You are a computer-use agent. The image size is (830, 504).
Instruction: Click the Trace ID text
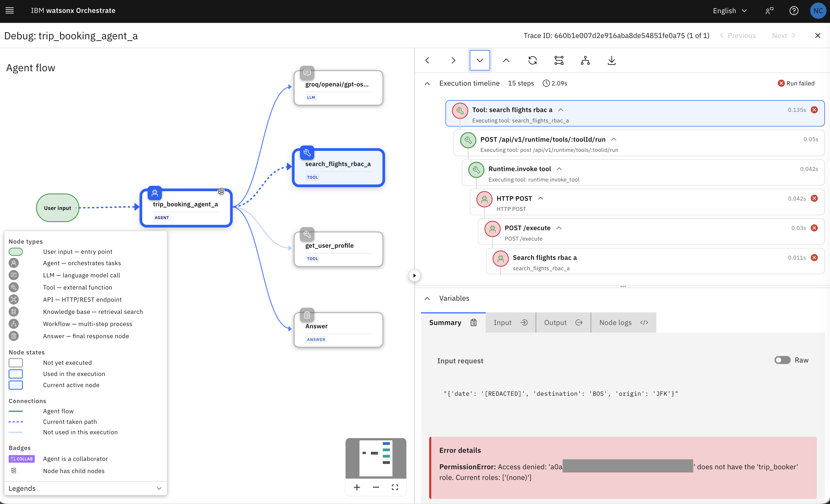pyautogui.click(x=616, y=35)
